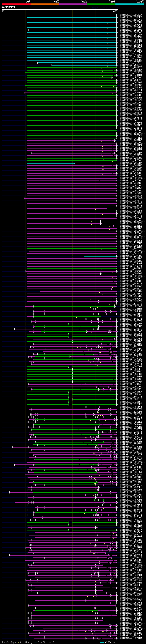Click the query end position 495

coord(115,11)
